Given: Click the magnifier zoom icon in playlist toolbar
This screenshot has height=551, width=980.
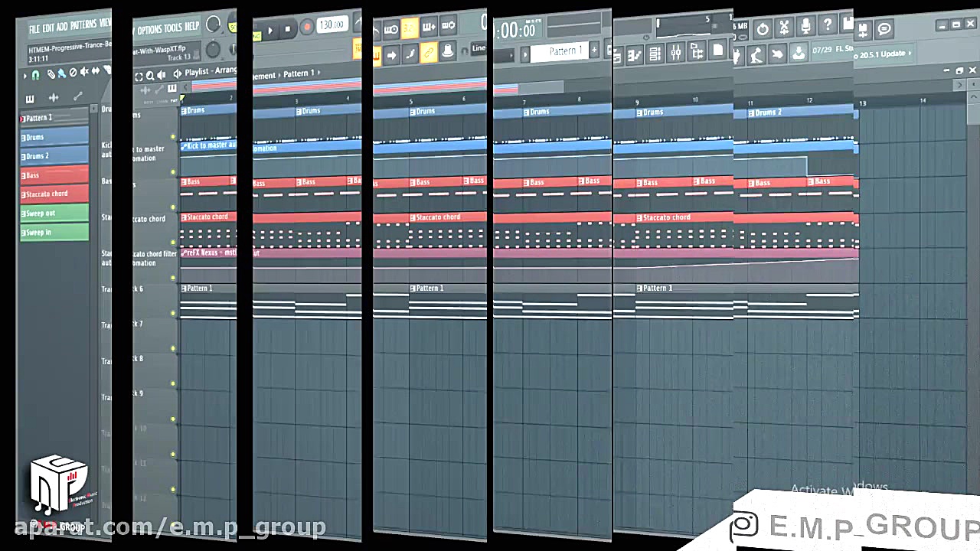Looking at the screenshot, I should click(x=150, y=76).
